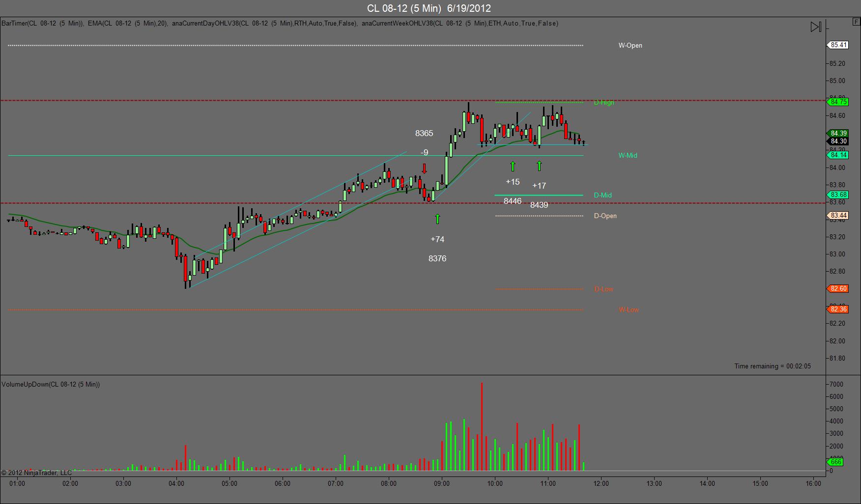Click the BarTimer indicator label text
The width and height of the screenshot is (861, 504).
click(42, 23)
